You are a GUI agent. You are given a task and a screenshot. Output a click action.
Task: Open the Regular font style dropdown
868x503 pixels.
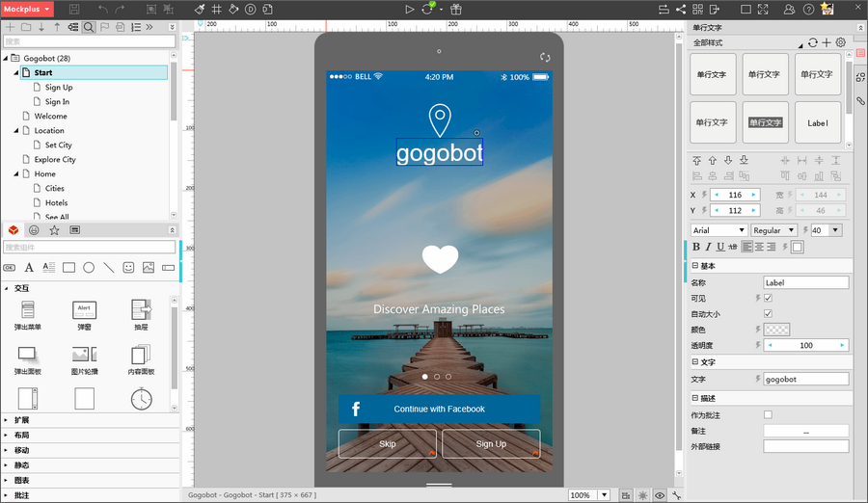pyautogui.click(x=773, y=230)
